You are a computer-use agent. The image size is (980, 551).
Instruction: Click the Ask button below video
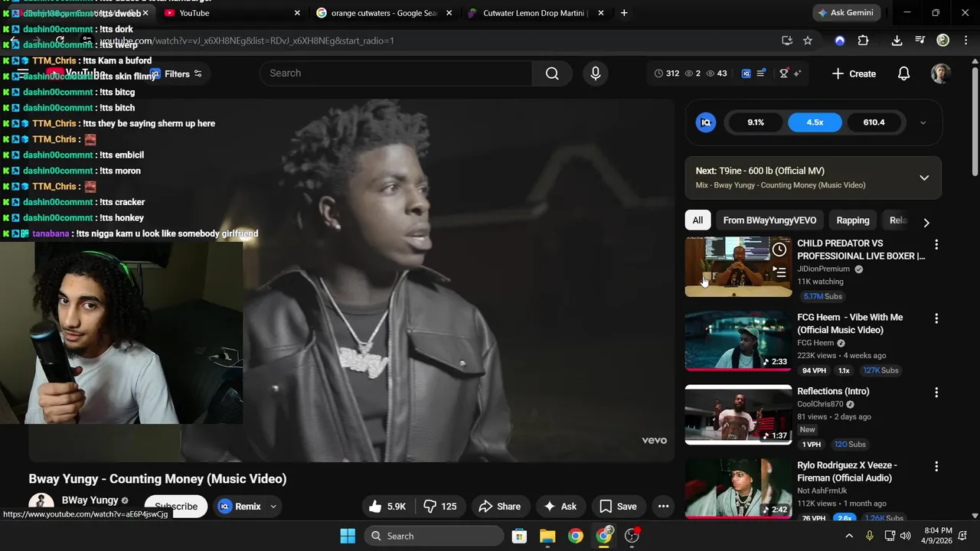[x=560, y=506]
